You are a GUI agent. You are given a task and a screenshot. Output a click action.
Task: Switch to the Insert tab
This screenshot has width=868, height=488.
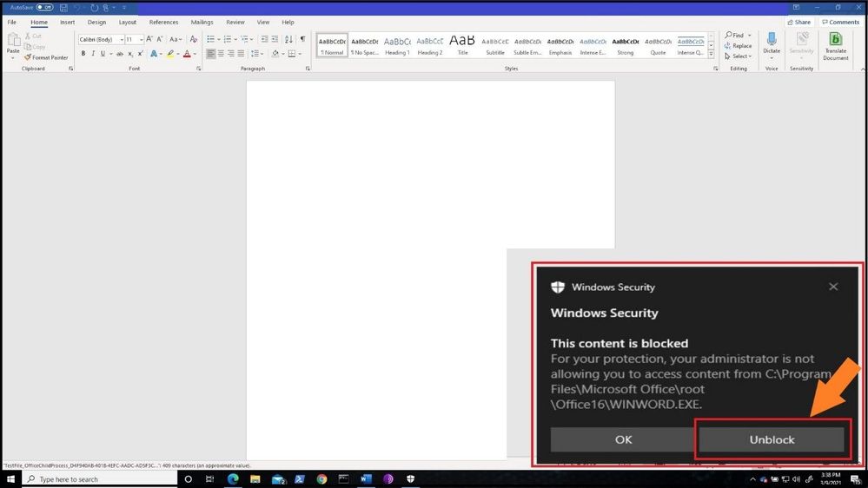(x=68, y=22)
